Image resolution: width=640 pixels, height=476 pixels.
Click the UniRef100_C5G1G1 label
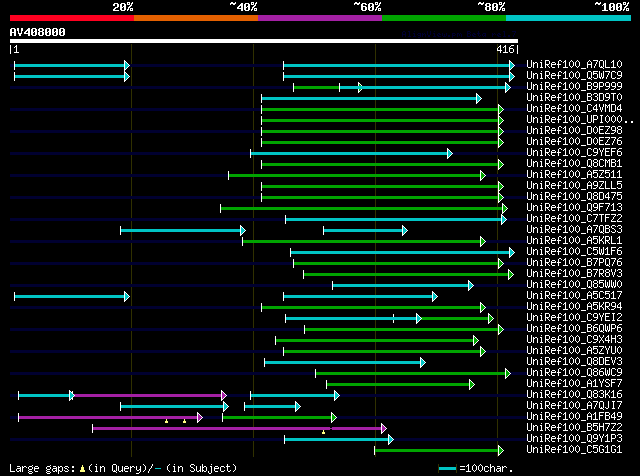(x=574, y=450)
